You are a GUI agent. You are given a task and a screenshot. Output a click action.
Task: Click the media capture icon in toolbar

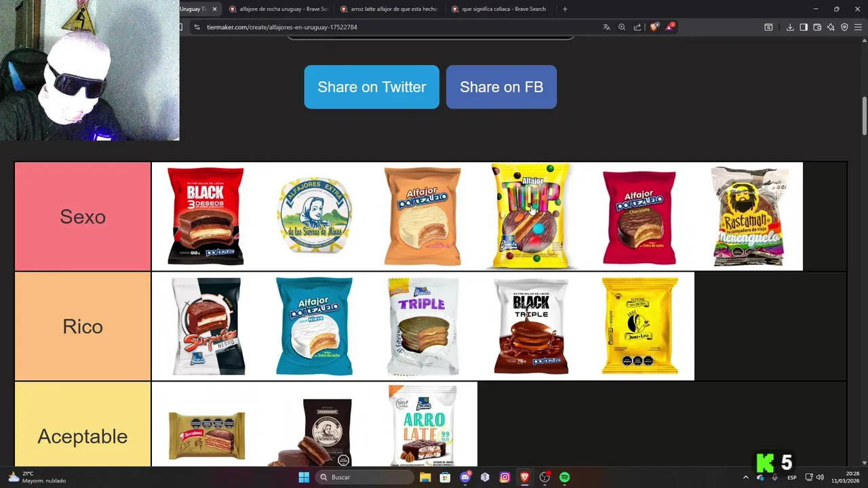(768, 27)
